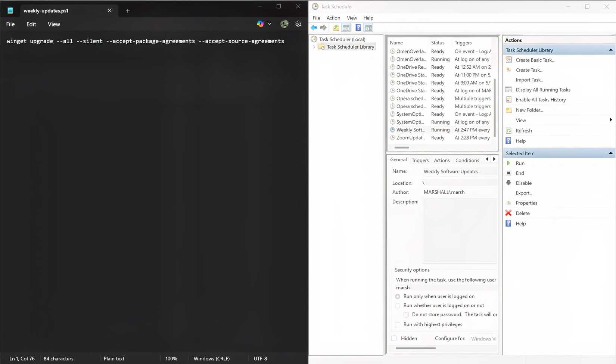Click the Properties icon in Selected Item

click(508, 203)
